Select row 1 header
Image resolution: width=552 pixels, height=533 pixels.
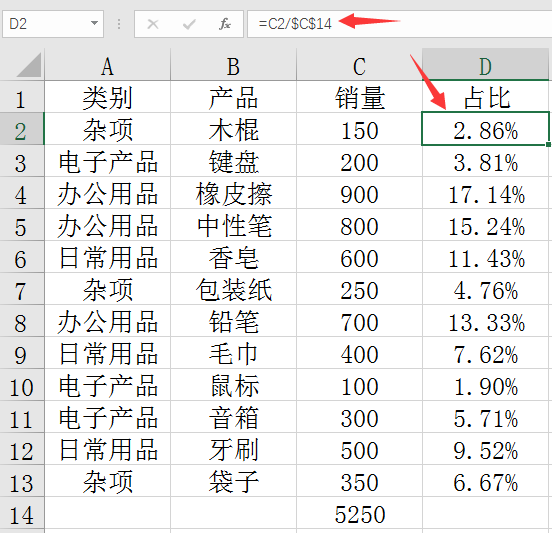pyautogui.click(x=22, y=97)
